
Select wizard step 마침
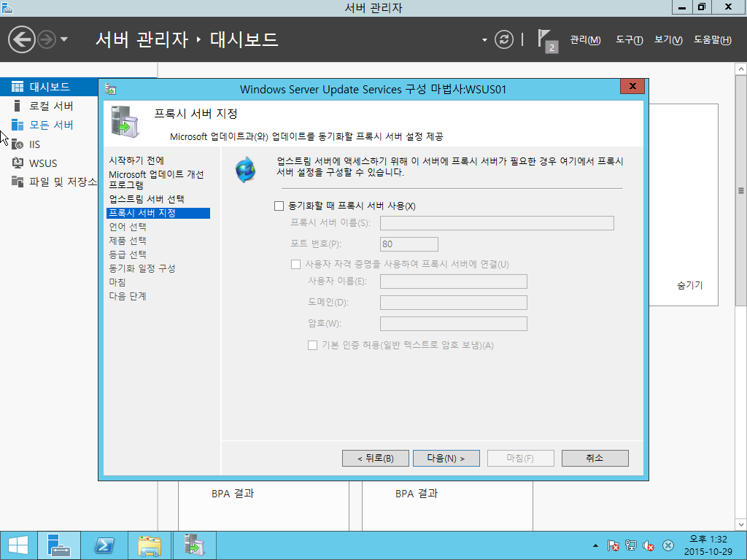117,282
